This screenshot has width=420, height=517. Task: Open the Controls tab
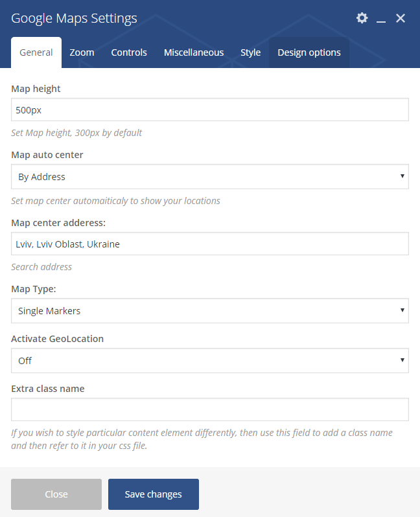(x=129, y=52)
